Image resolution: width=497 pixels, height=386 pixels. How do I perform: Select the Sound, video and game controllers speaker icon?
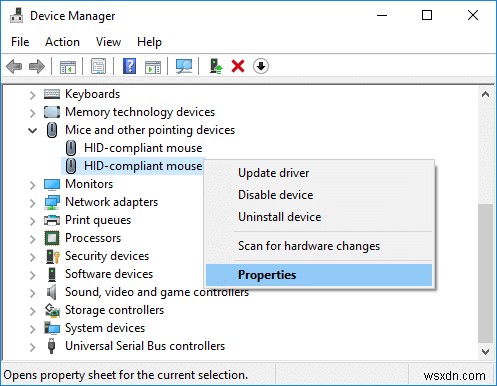(x=51, y=292)
